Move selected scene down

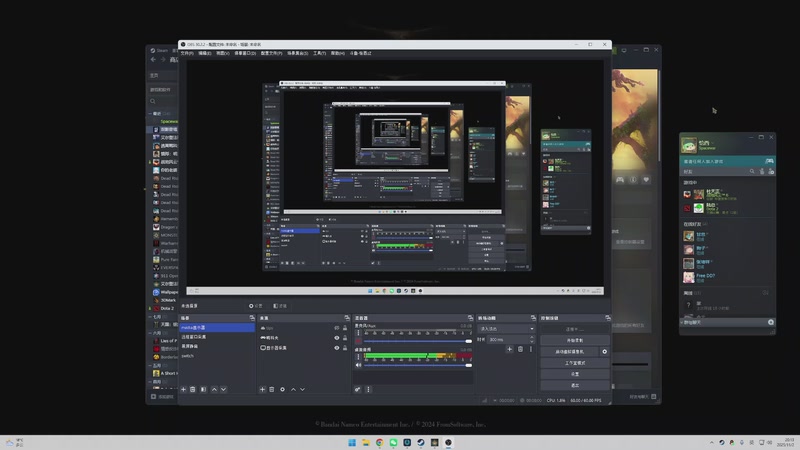(223, 389)
